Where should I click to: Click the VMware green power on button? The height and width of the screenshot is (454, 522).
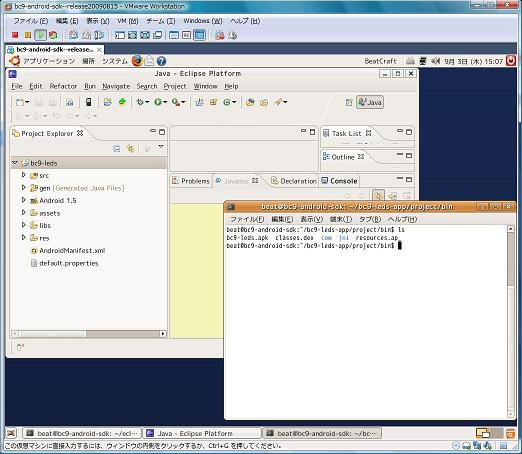point(40,35)
